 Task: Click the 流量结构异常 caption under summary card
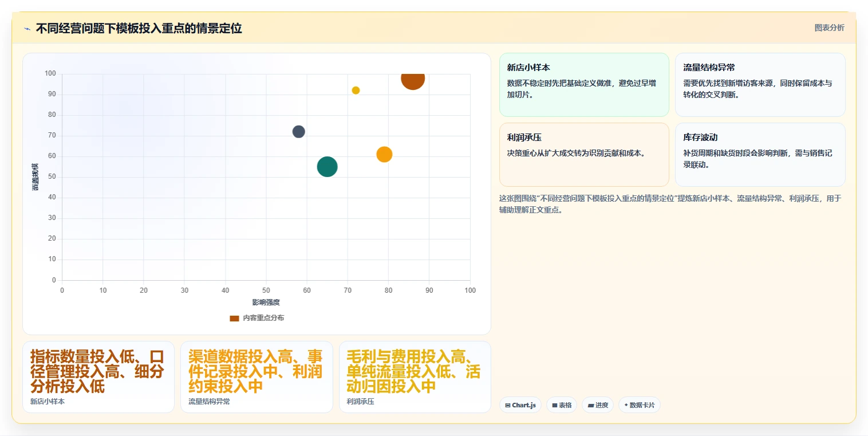click(x=209, y=402)
